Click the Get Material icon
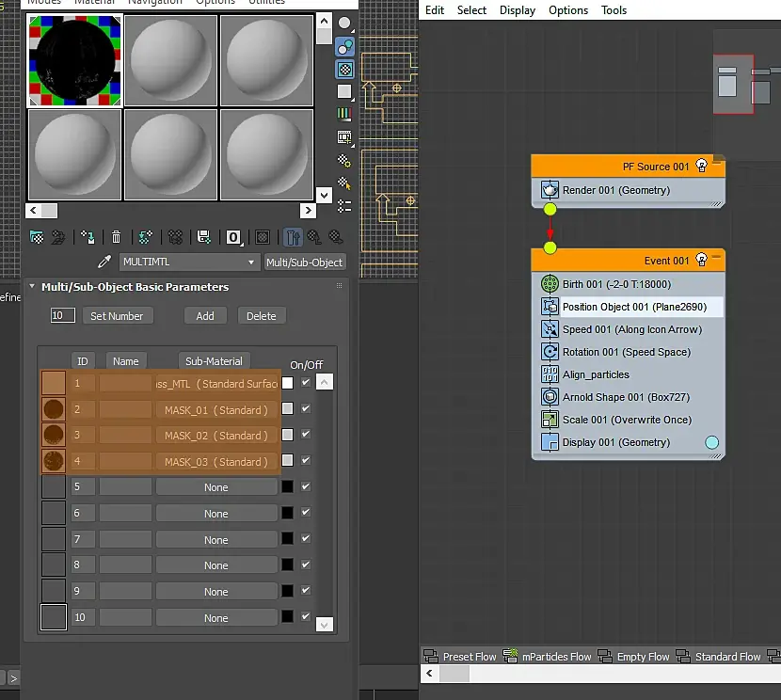This screenshot has width=781, height=700. click(x=37, y=237)
